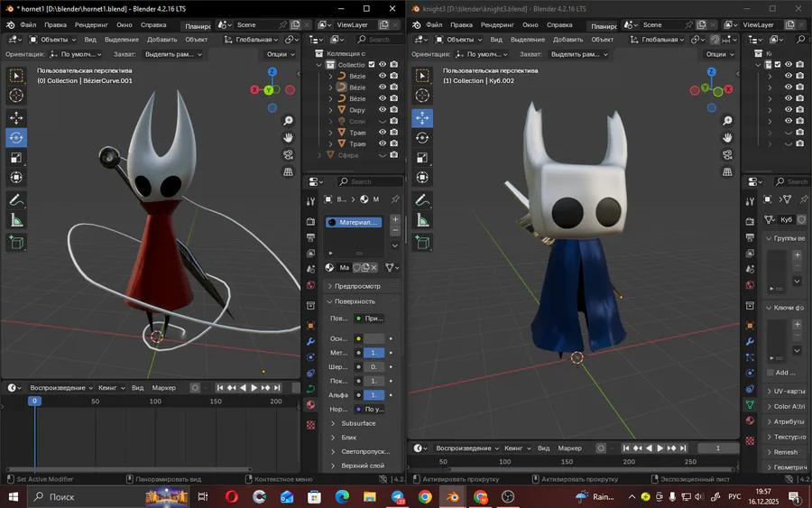The width and height of the screenshot is (812, 508).
Task: Open the Глобальная orientation dropdown in hornet1
Action: [254, 40]
